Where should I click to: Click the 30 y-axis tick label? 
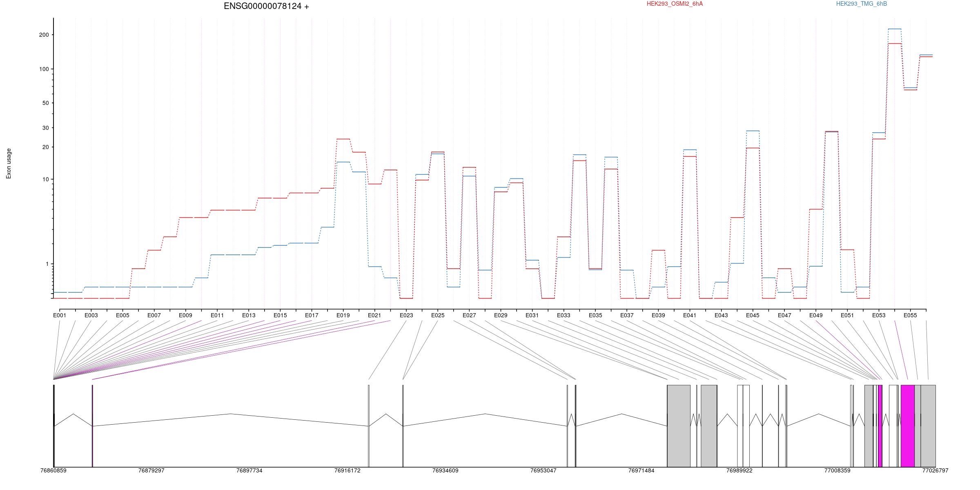[45, 128]
